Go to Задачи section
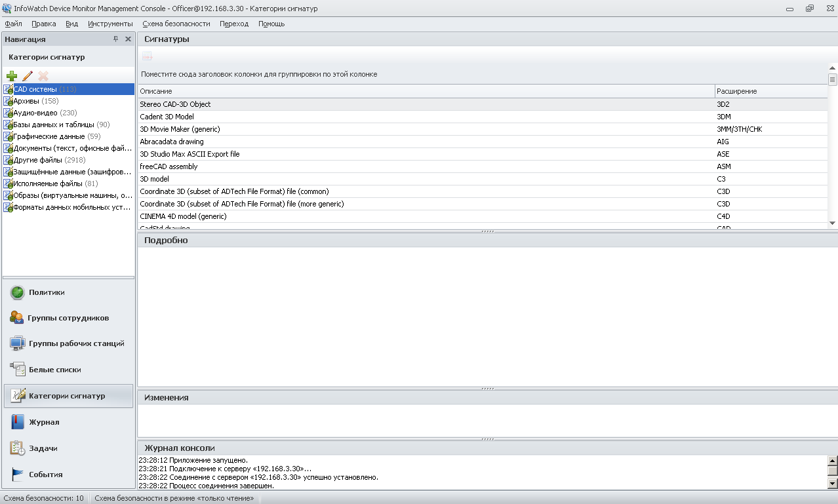This screenshot has width=838, height=504. point(68,448)
